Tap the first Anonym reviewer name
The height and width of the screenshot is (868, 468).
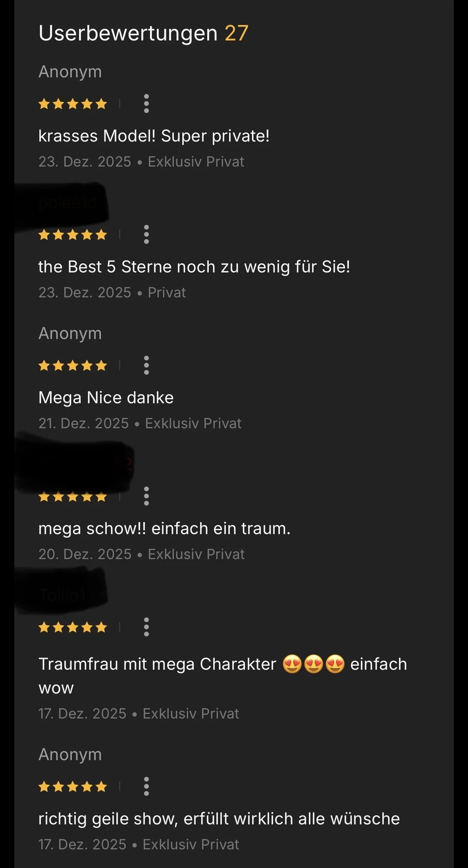click(70, 73)
